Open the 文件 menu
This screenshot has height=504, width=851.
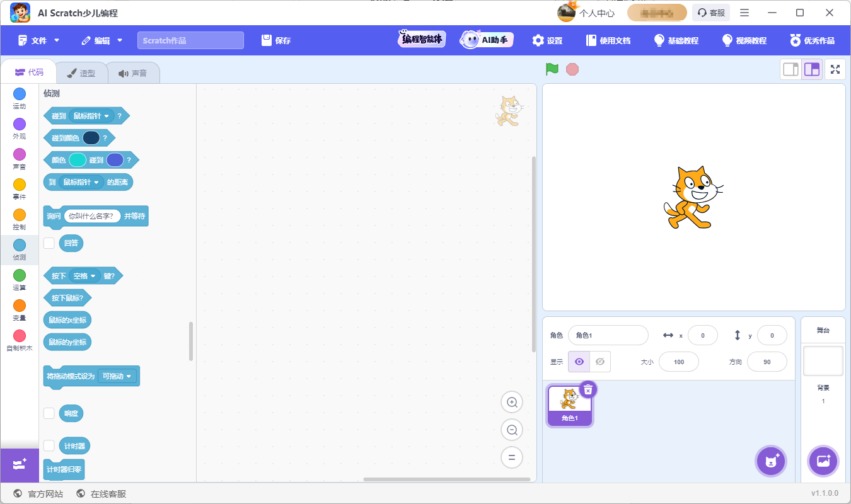tap(39, 40)
